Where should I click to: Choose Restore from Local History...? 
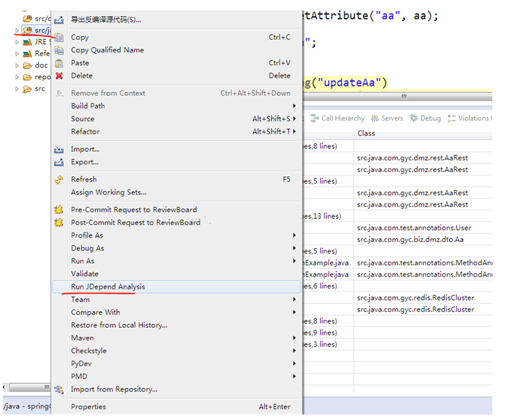(177, 326)
